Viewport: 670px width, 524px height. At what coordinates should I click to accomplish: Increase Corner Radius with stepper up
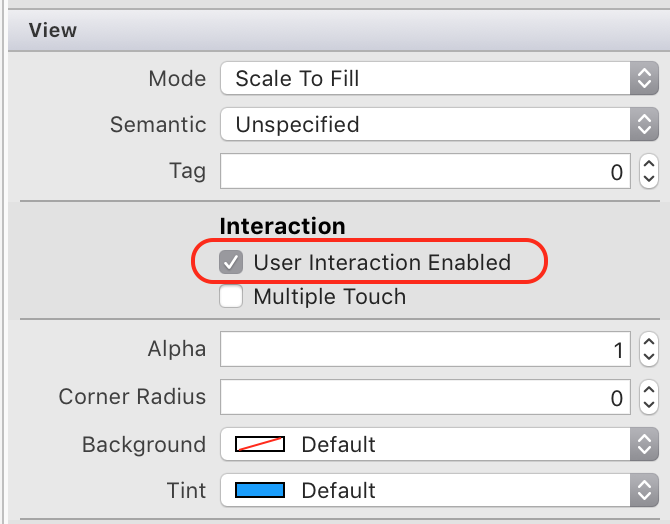point(648,390)
